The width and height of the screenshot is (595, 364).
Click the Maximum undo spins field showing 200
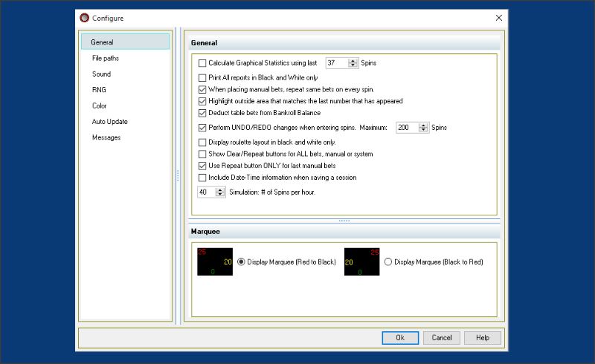[407, 128]
